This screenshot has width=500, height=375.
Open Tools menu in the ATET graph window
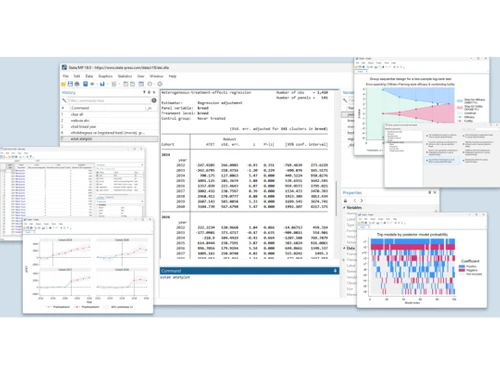click(x=54, y=224)
